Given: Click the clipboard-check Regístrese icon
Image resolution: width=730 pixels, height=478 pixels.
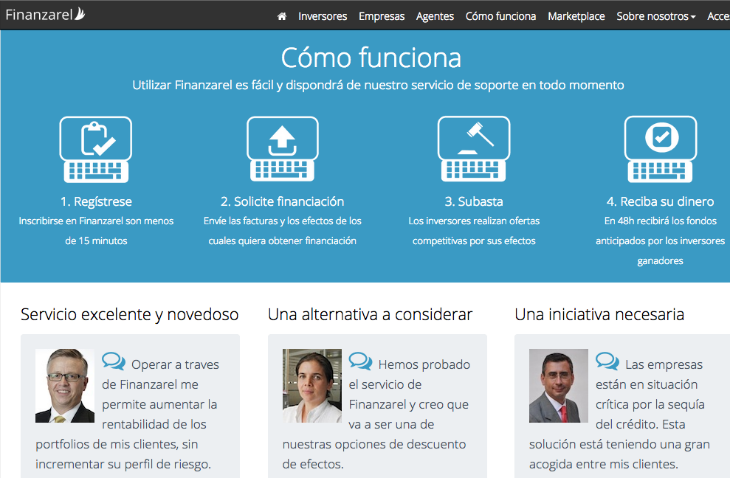Looking at the screenshot, I should click(96, 149).
